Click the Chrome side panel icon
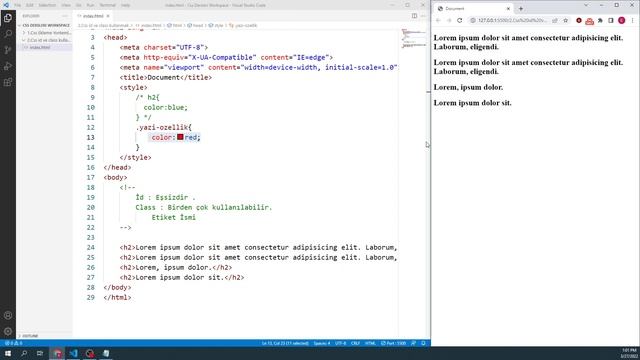640x360 pixels. pos(611,20)
